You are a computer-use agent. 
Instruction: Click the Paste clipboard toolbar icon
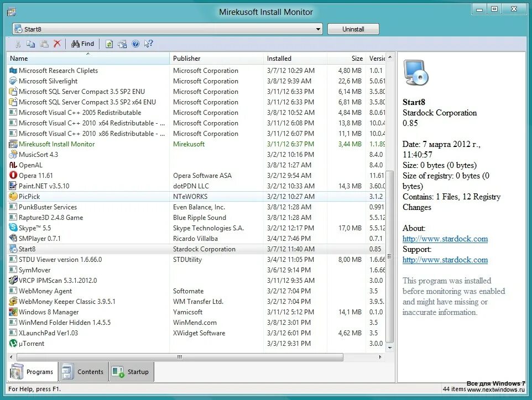tap(44, 44)
